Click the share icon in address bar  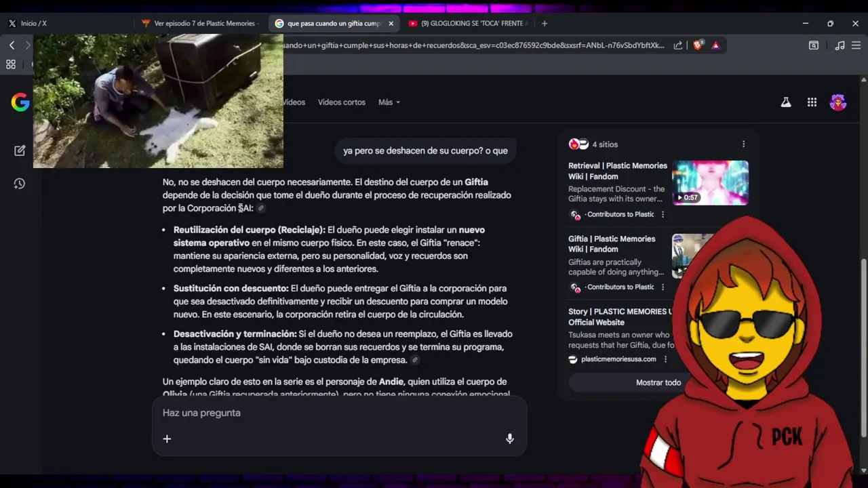pyautogui.click(x=677, y=45)
